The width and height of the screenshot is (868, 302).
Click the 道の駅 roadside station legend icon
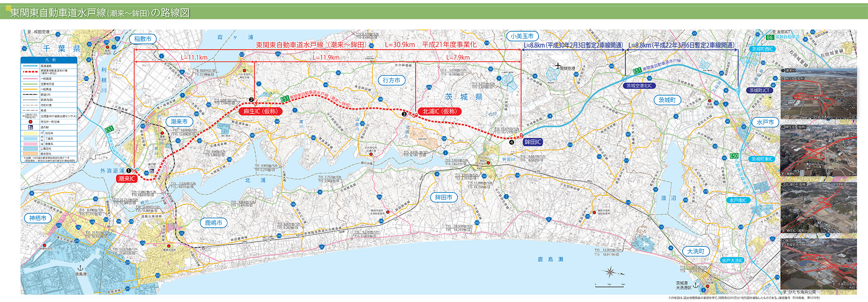pyautogui.click(x=30, y=127)
